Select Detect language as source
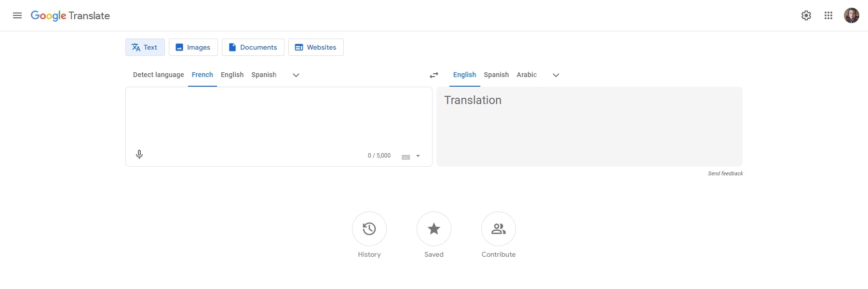868x289 pixels. [158, 75]
